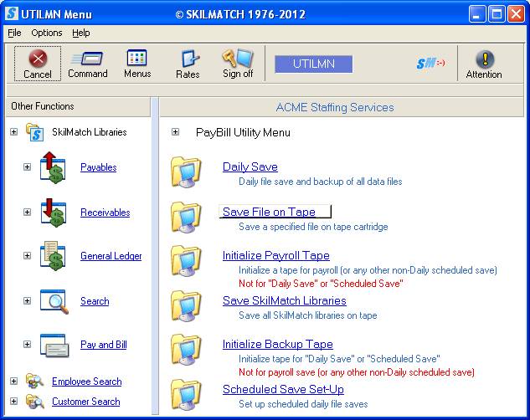This screenshot has width=530, height=420.
Task: Open the Initialize Payroll Tape link
Action: coord(275,255)
